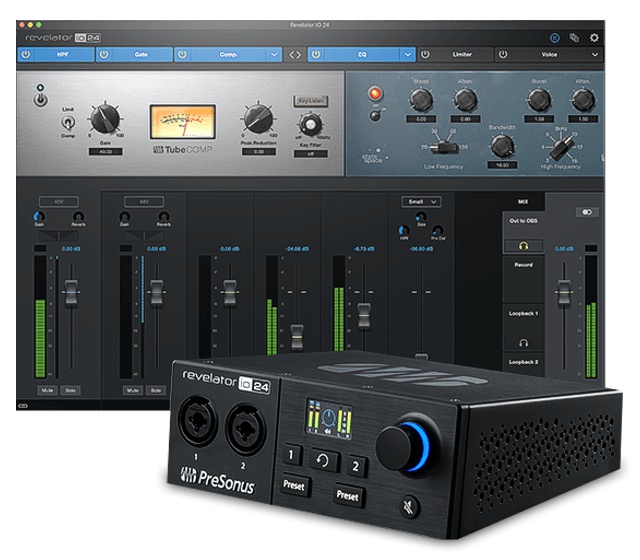Click the reverb Size knob
Image resolution: width=640 pixels, height=560 pixels.
coord(421,216)
